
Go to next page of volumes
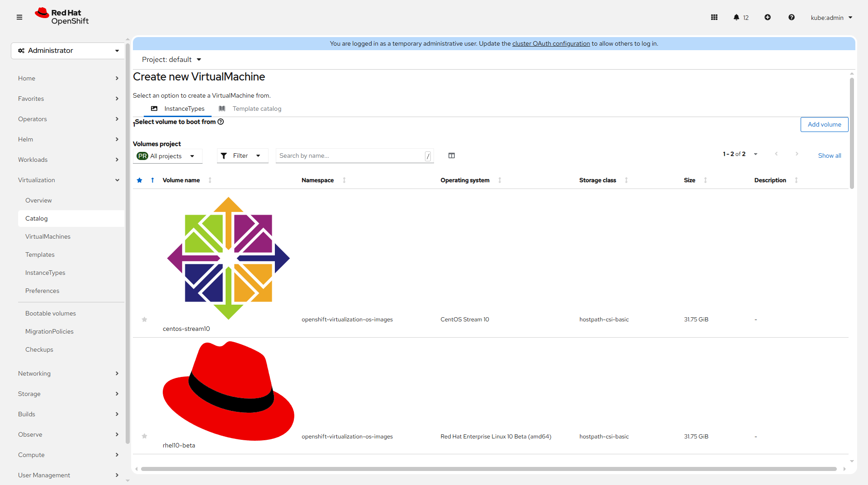tap(797, 154)
